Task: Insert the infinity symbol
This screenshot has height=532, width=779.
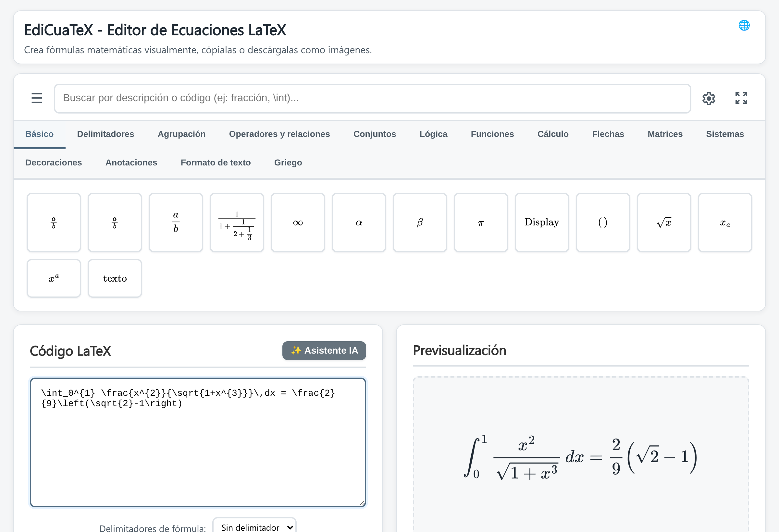Action: point(298,223)
